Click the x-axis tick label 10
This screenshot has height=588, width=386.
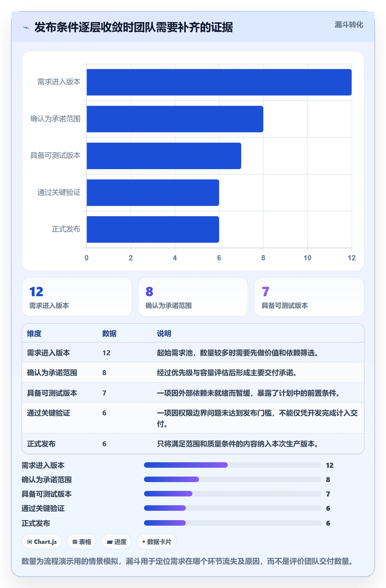pos(307,258)
